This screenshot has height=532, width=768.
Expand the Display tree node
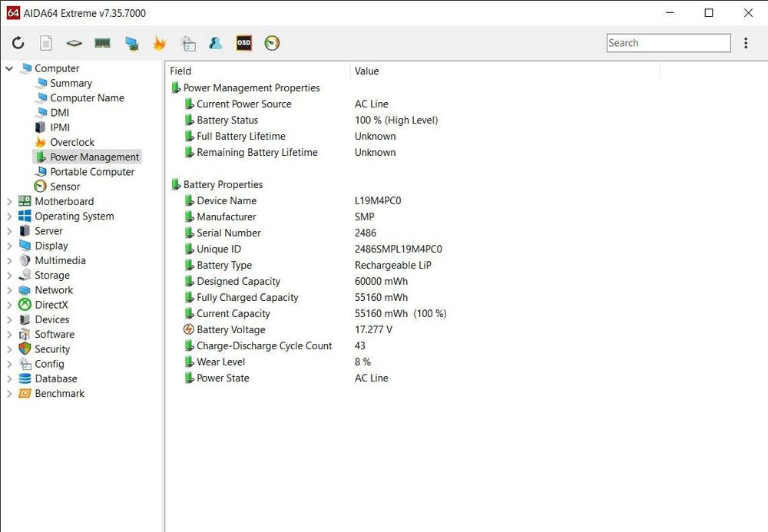[x=8, y=246]
